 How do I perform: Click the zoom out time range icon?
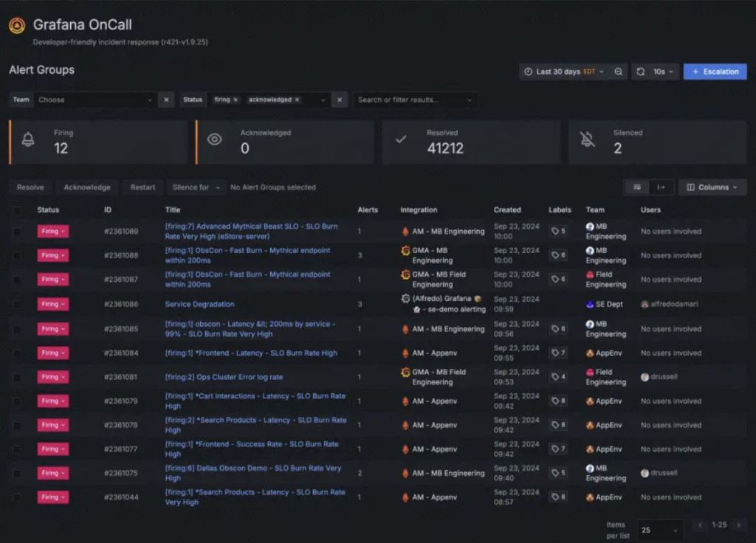pos(618,72)
